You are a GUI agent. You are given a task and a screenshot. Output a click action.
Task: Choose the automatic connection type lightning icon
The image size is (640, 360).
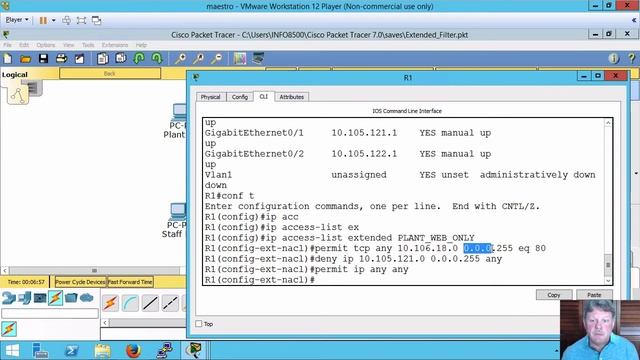click(110, 303)
